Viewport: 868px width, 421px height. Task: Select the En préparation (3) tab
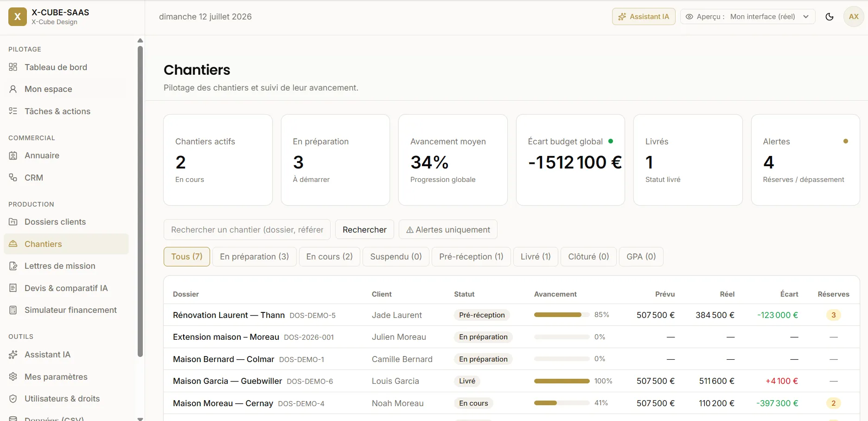254,257
